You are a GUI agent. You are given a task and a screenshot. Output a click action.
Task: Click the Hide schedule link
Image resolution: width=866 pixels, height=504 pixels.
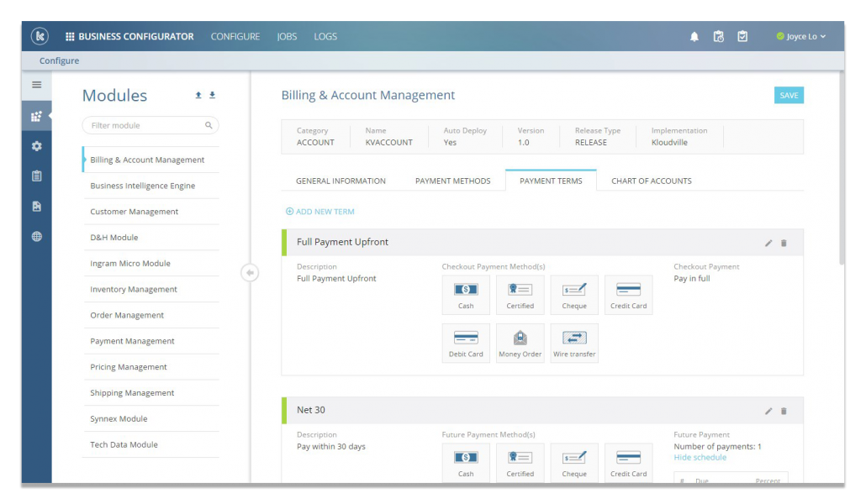[700, 458]
